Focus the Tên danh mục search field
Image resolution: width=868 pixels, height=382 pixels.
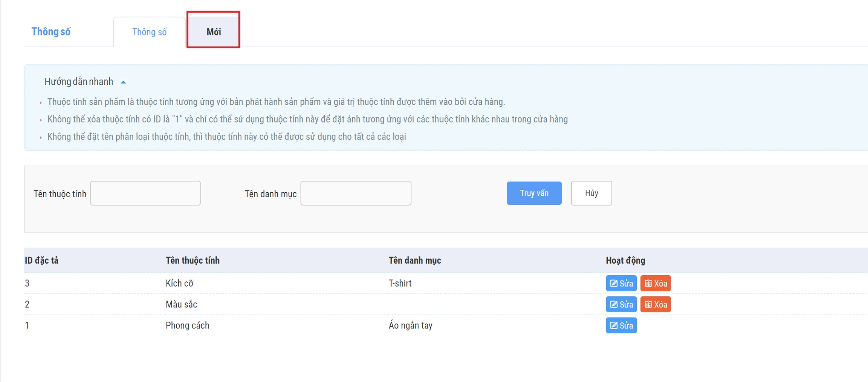coord(356,193)
